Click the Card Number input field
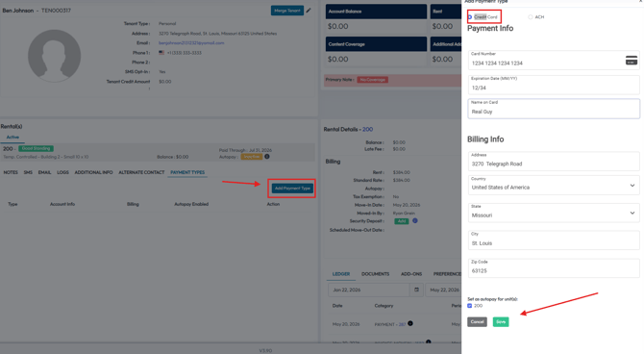Image resolution: width=644 pixels, height=354 pixels. click(x=554, y=61)
